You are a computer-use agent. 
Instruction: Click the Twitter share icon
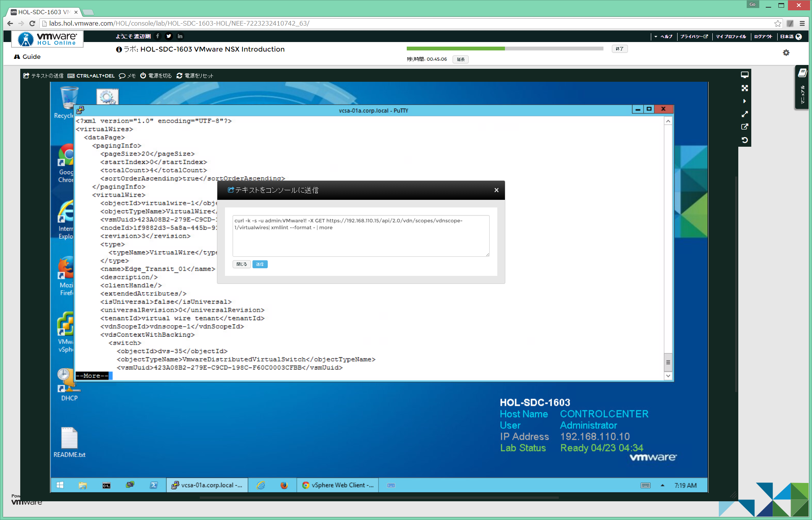click(169, 36)
